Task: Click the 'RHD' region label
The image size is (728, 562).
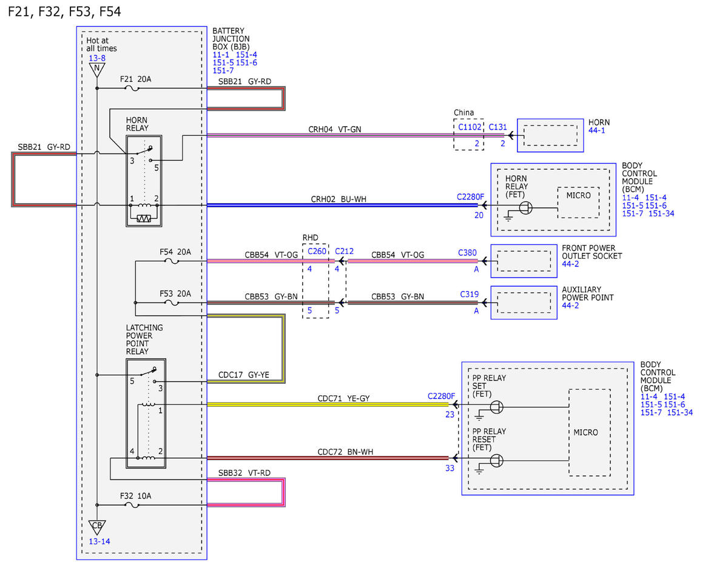Action: 310,238
